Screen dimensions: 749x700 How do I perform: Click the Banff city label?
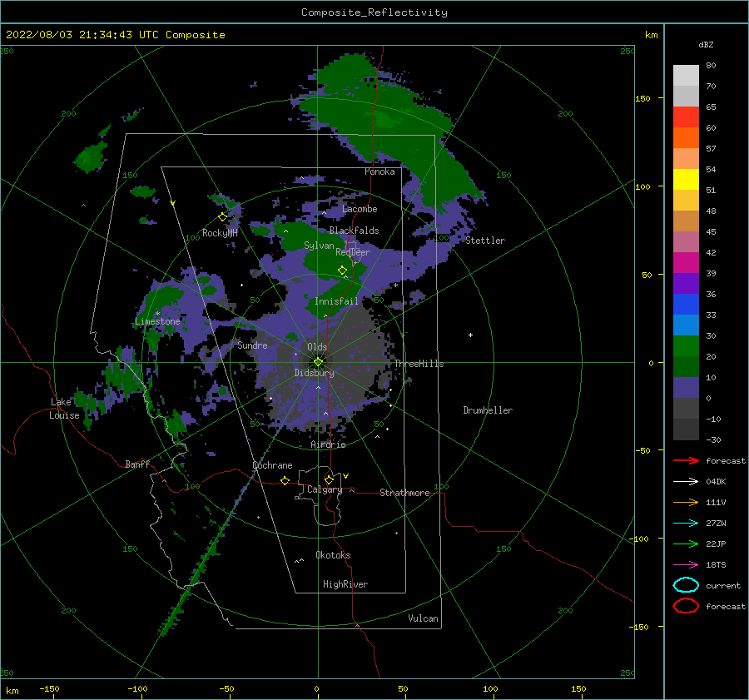coord(137,464)
